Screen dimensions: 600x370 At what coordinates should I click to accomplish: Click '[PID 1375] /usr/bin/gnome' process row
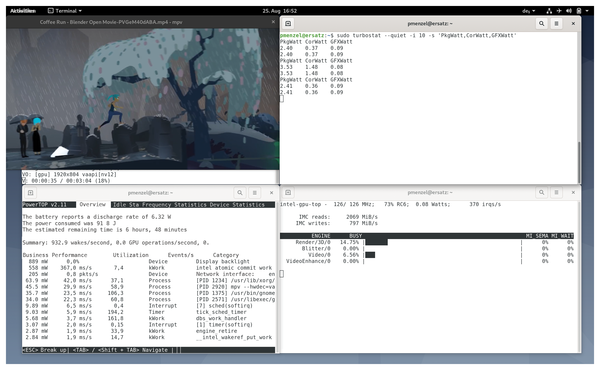pos(148,293)
